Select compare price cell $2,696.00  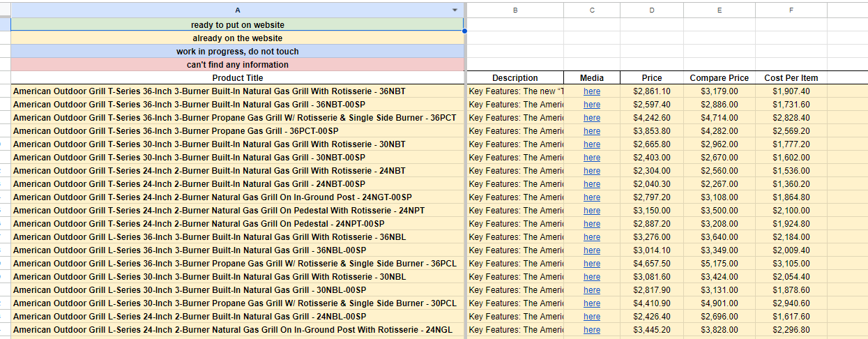click(x=719, y=317)
